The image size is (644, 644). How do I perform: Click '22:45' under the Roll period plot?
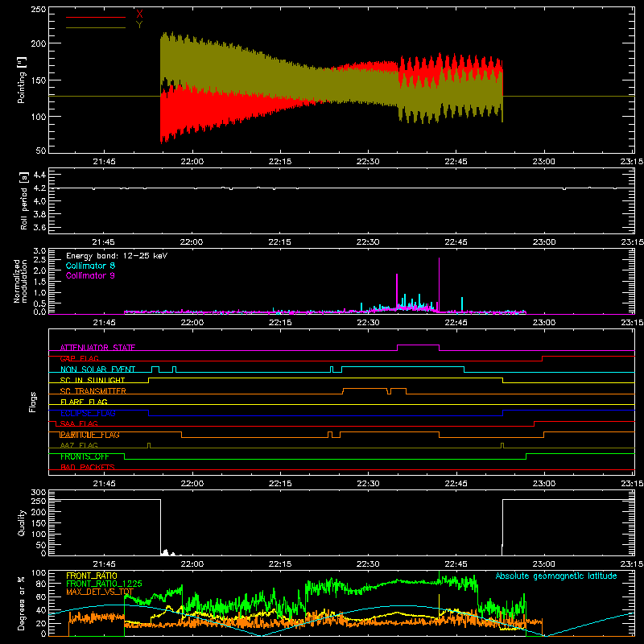(x=456, y=242)
